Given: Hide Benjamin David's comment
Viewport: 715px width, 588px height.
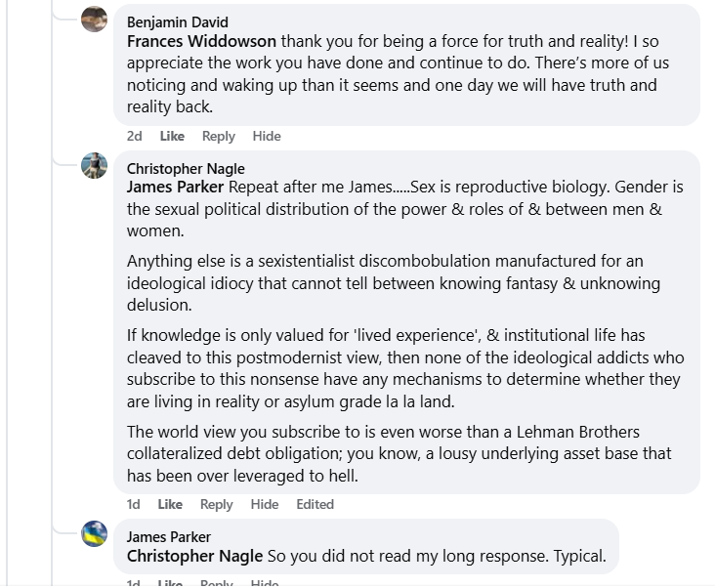Looking at the screenshot, I should [x=266, y=136].
